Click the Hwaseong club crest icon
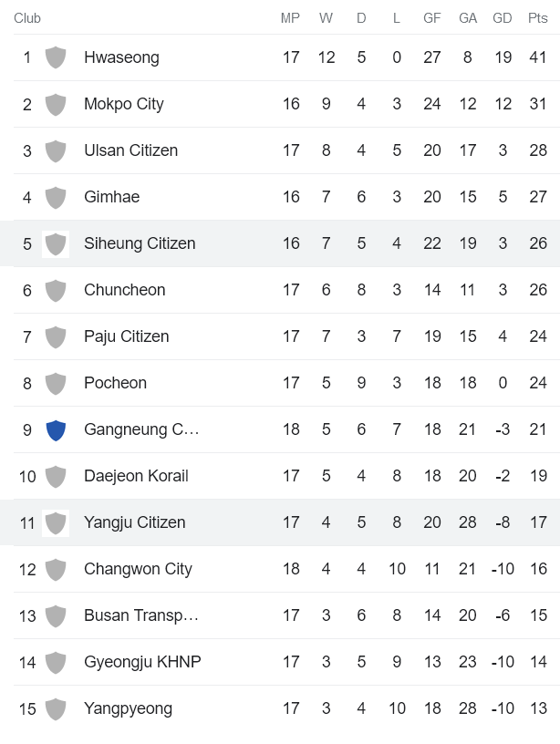Viewport: 560px width, 744px height. click(56, 57)
